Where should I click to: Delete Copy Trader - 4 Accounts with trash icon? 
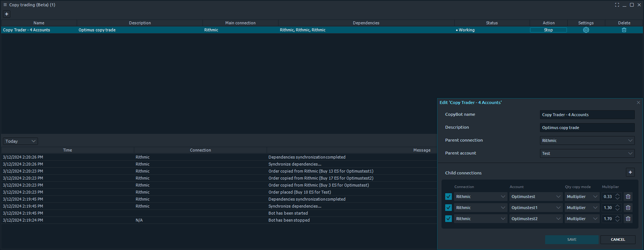click(624, 30)
